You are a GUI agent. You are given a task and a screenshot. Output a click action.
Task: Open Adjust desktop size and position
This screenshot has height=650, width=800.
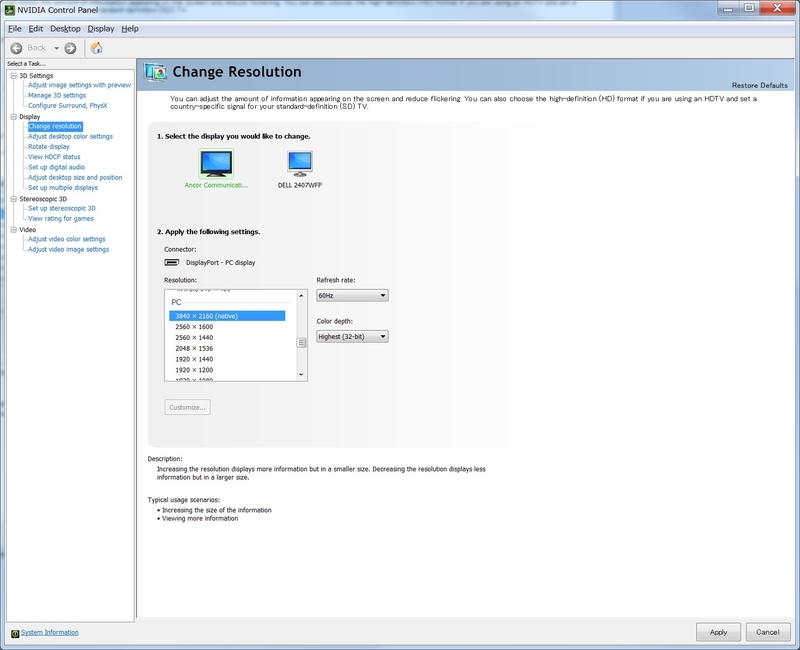(x=75, y=178)
